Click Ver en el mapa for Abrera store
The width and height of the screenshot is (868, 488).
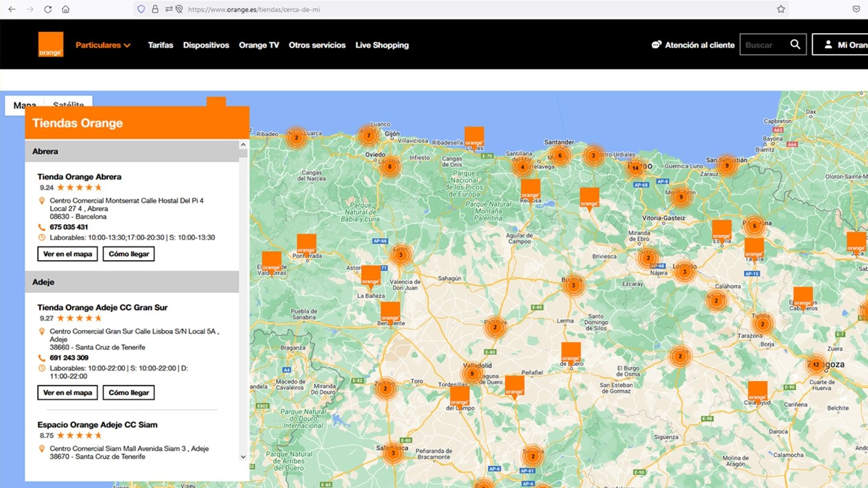coord(68,254)
